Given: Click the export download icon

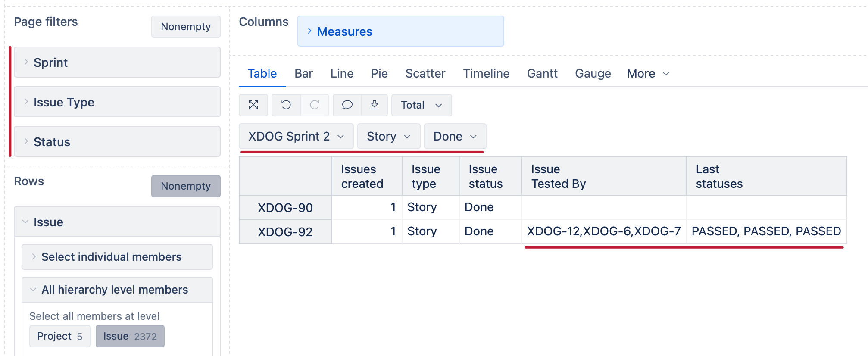Looking at the screenshot, I should tap(375, 105).
